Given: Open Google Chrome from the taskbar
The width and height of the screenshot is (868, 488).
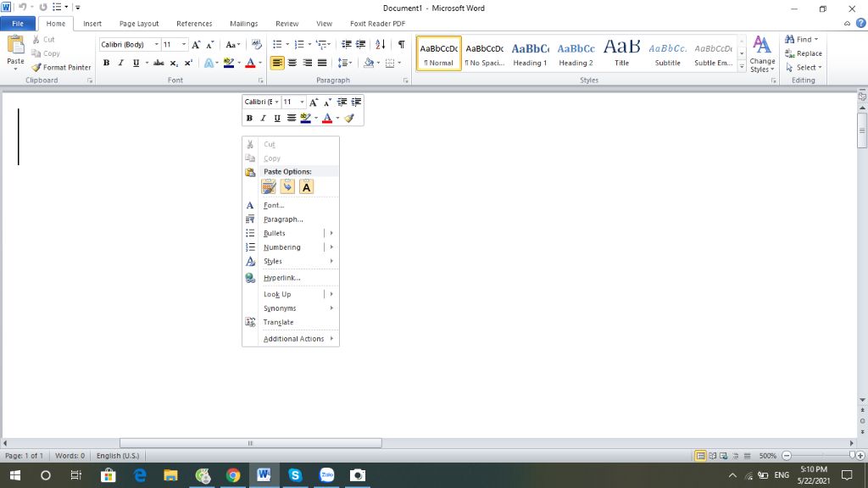Looking at the screenshot, I should pyautogui.click(x=233, y=475).
